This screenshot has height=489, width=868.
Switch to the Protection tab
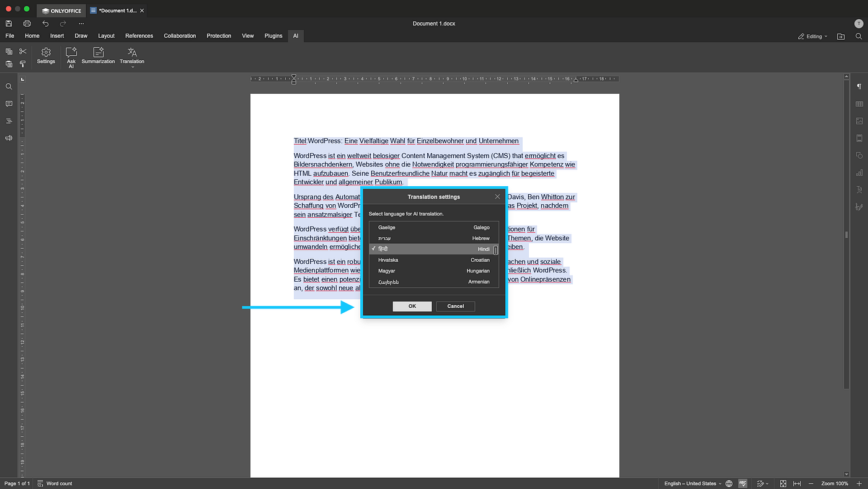tap(219, 36)
